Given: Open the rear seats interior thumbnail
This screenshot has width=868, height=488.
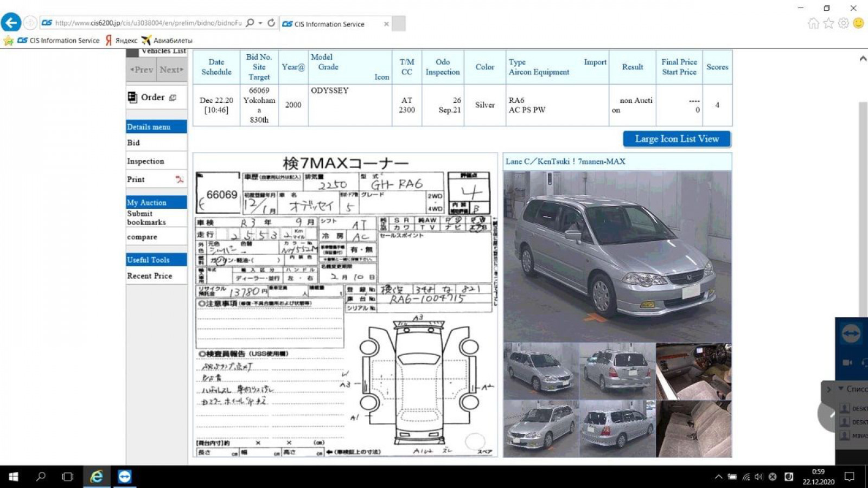Looking at the screenshot, I should [694, 429].
